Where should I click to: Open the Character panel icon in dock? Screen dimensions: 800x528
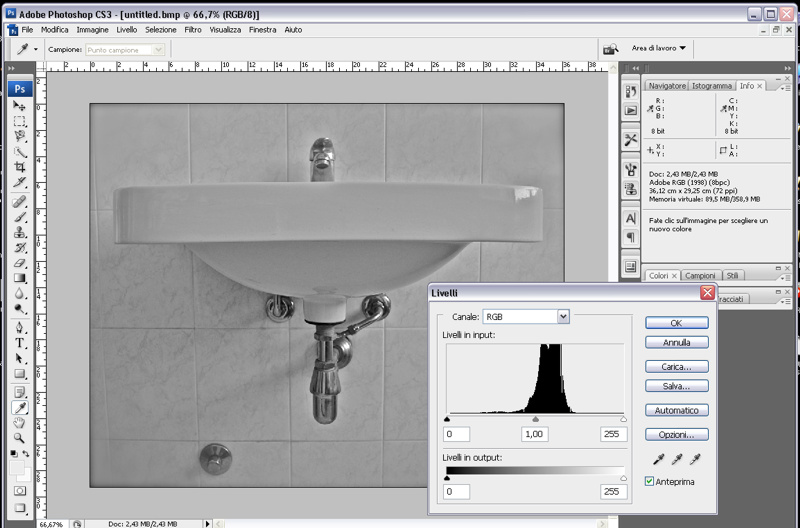tap(631, 217)
